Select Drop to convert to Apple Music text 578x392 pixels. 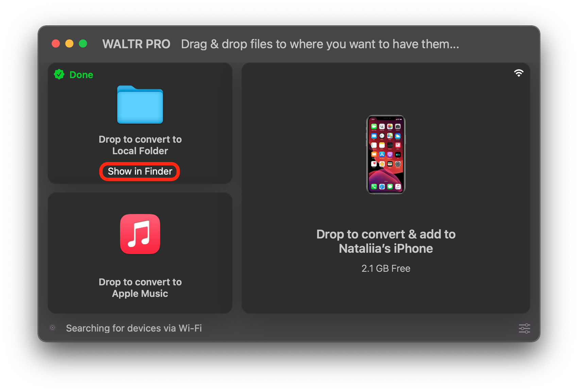pos(140,288)
